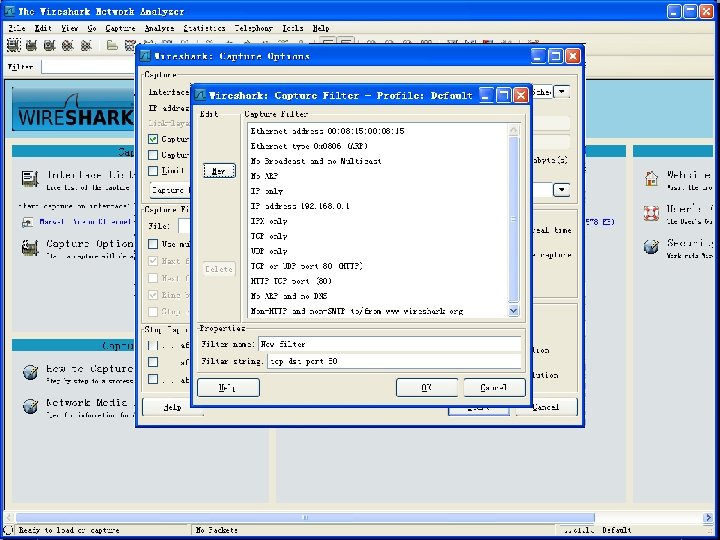This screenshot has width=720, height=540.
Task: Open the Interface dropdown in Capture Options
Action: (562, 91)
